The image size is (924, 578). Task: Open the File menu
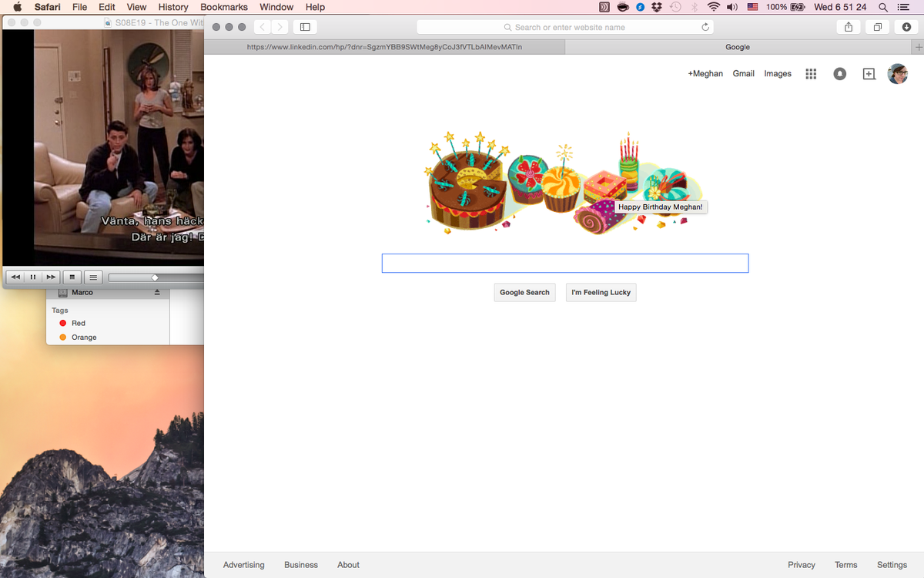(79, 7)
